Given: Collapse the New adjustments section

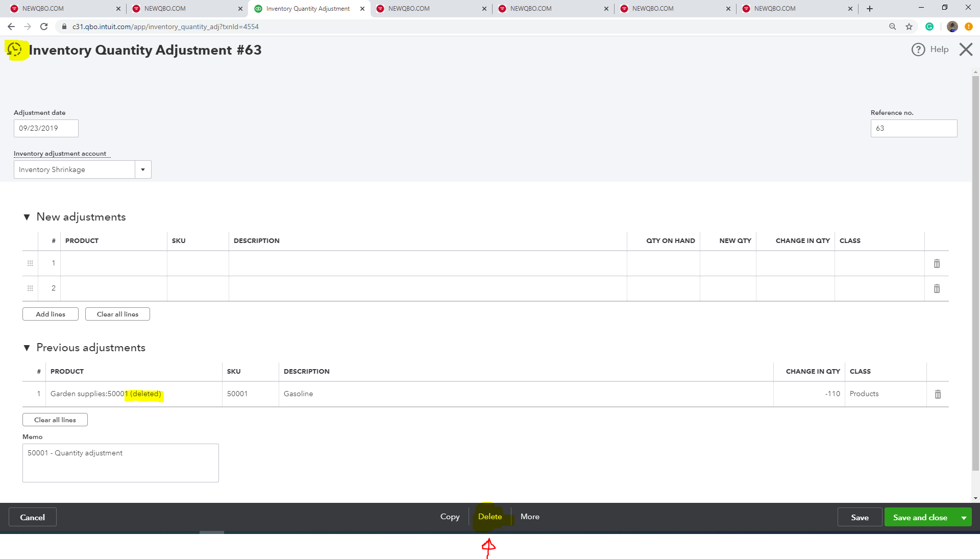Looking at the screenshot, I should (27, 217).
